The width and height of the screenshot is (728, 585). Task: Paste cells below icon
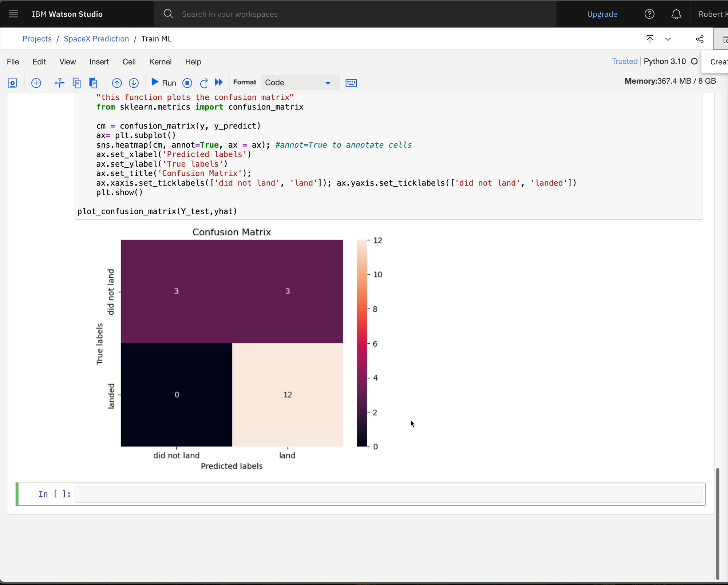click(x=93, y=83)
